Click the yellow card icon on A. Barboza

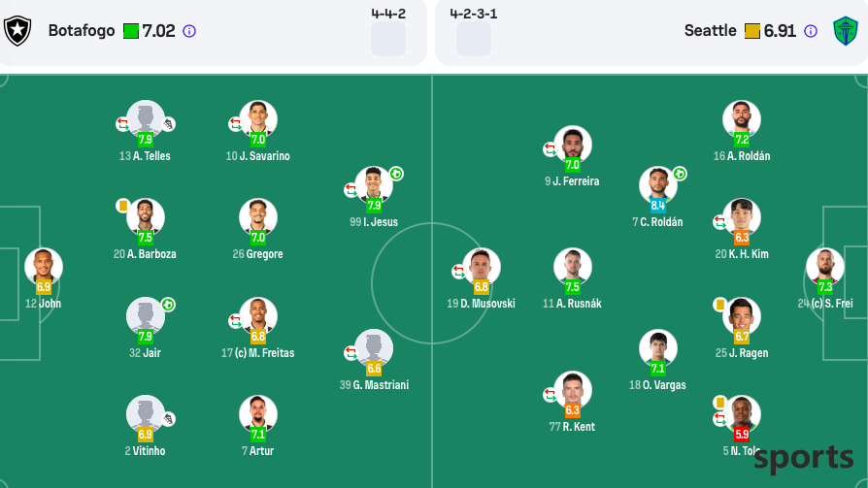click(123, 206)
